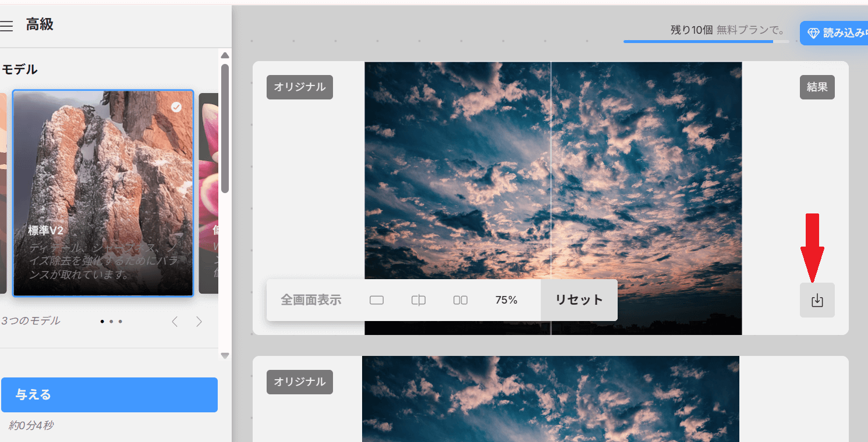
Task: Click the オリジナル label on second image
Action: tap(300, 382)
